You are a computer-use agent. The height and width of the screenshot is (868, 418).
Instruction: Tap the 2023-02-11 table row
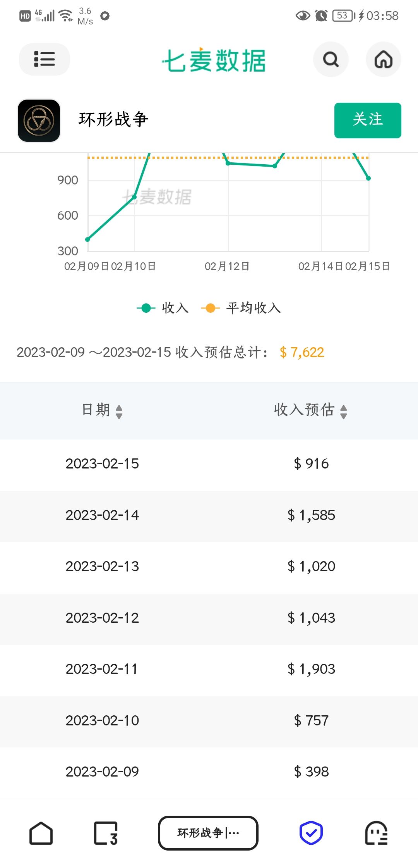point(209,669)
